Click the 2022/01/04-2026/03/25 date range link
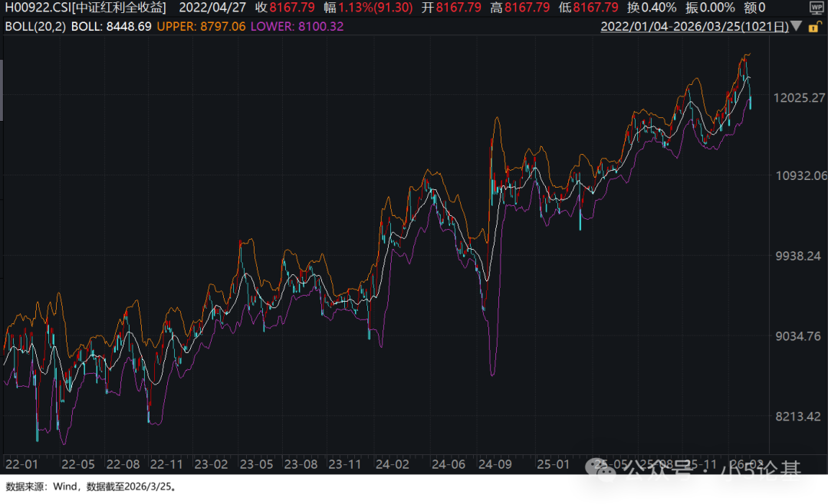Viewport: 828px width, 504px height. pos(694,26)
